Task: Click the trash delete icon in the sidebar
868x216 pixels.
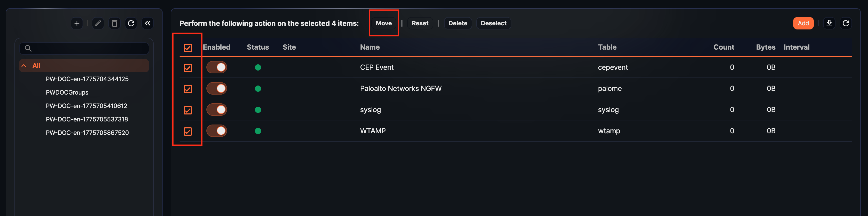Action: (114, 23)
